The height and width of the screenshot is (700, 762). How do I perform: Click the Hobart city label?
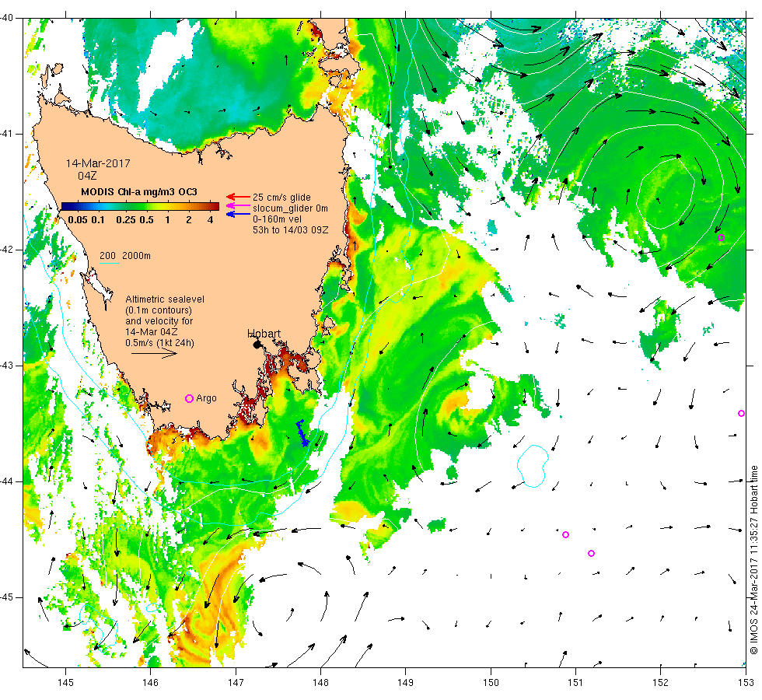tap(264, 334)
